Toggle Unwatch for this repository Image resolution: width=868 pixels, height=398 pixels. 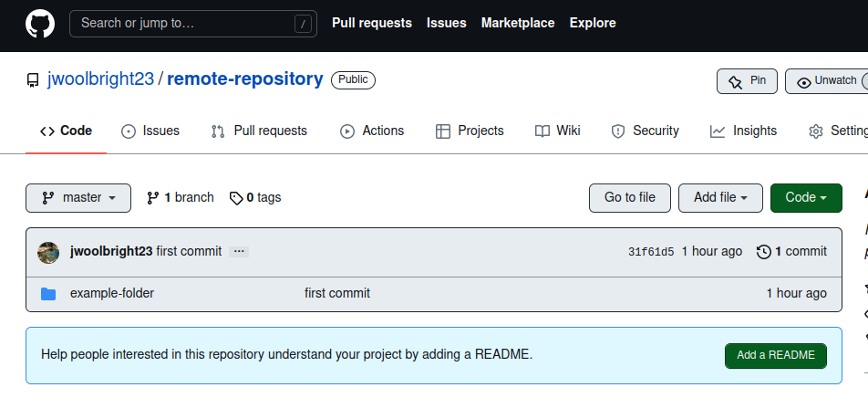point(828,81)
